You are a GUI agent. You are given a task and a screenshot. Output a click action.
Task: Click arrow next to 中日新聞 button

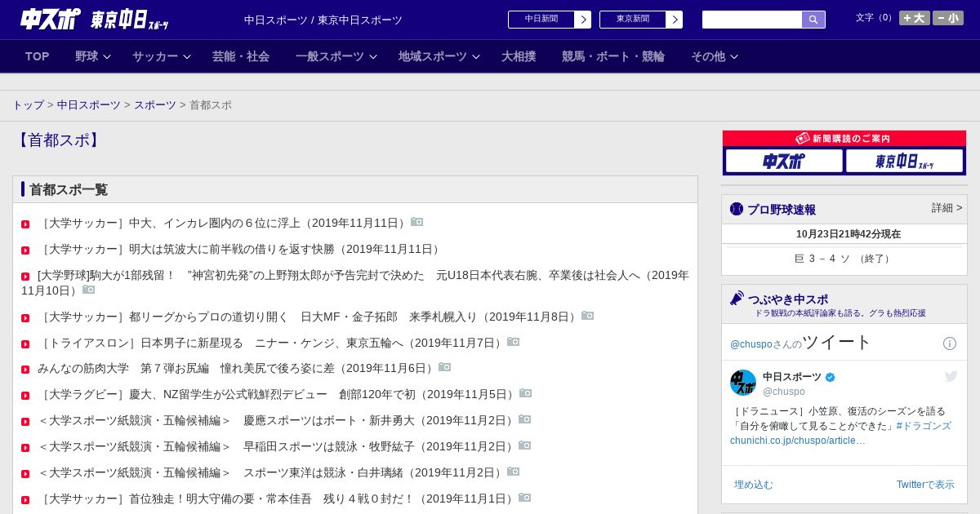pos(583,20)
